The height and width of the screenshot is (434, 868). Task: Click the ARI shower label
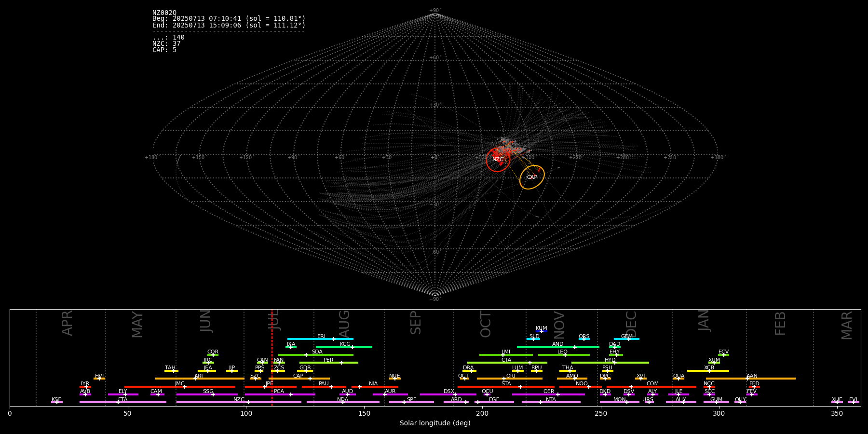point(199,376)
